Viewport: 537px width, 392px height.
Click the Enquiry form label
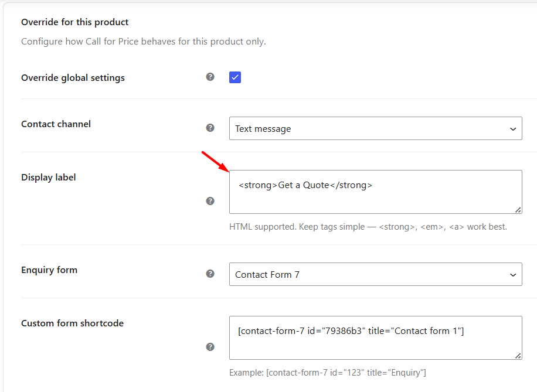[49, 270]
